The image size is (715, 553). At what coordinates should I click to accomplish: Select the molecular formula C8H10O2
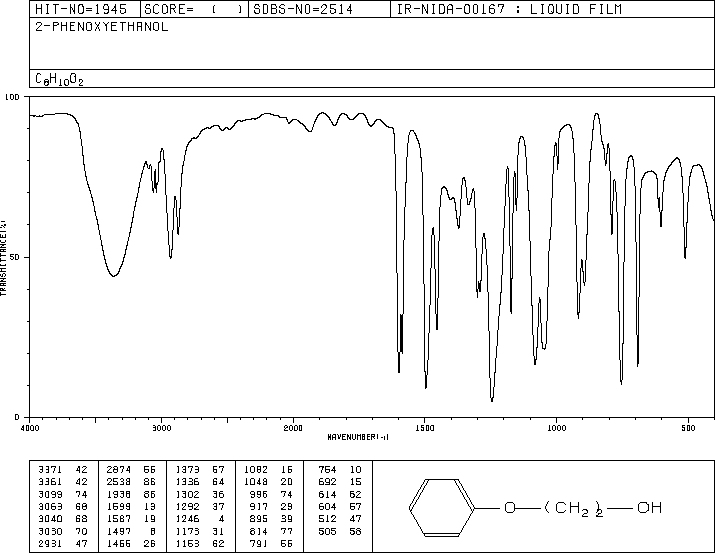pos(59,79)
